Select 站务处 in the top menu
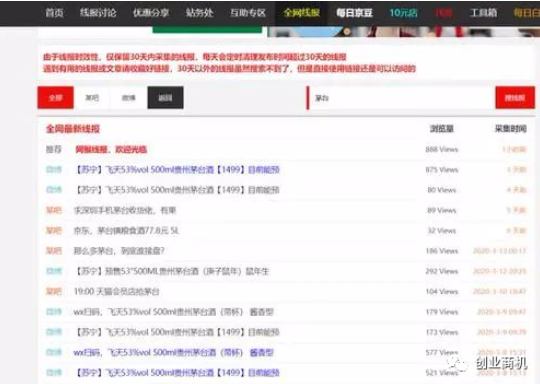 [199, 13]
